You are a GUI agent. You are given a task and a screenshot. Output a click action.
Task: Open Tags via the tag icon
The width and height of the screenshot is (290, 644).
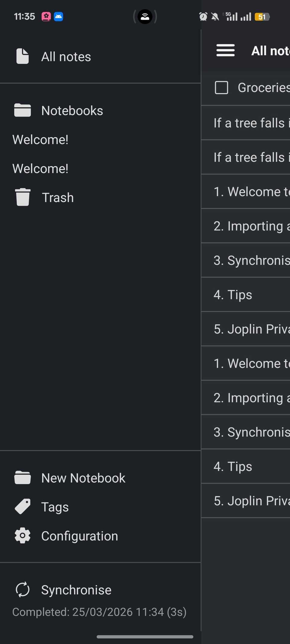point(22,507)
